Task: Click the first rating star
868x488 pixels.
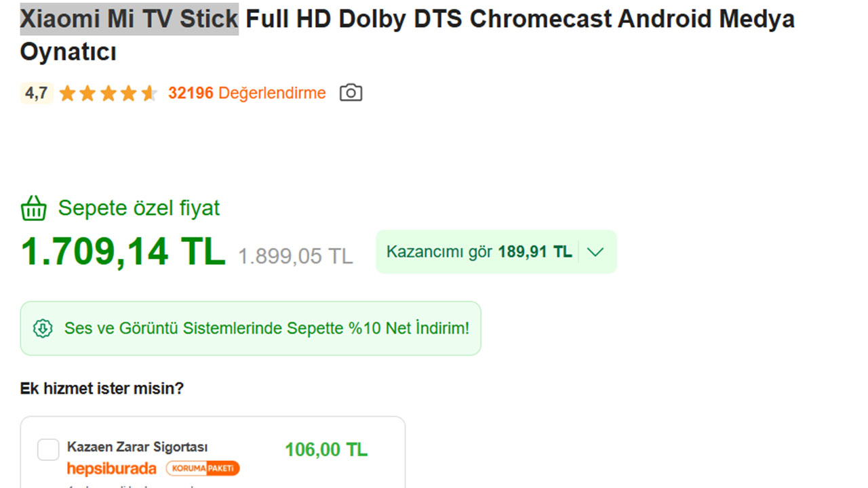Action: 67,94
